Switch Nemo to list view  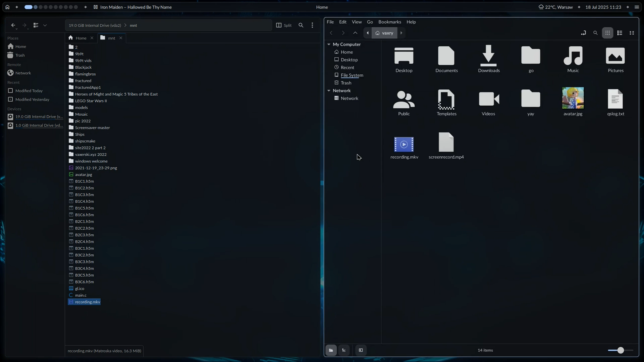pyautogui.click(x=620, y=33)
